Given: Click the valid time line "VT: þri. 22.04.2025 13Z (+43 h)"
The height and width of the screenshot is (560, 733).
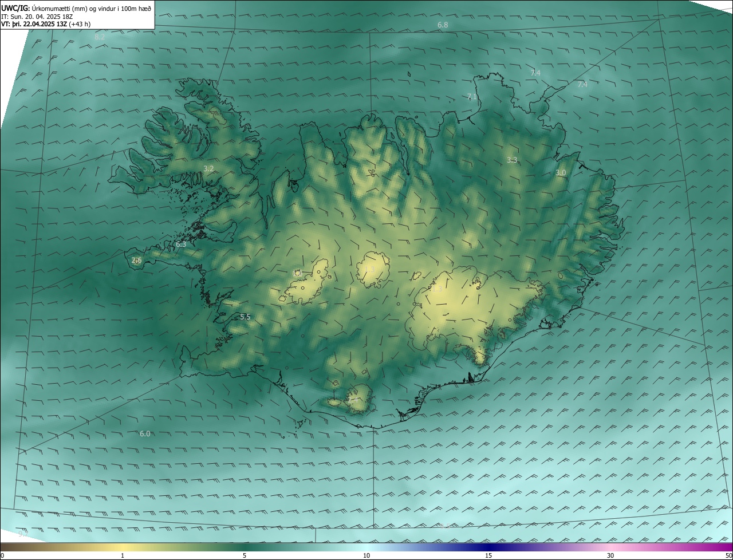Looking at the screenshot, I should click(46, 24).
